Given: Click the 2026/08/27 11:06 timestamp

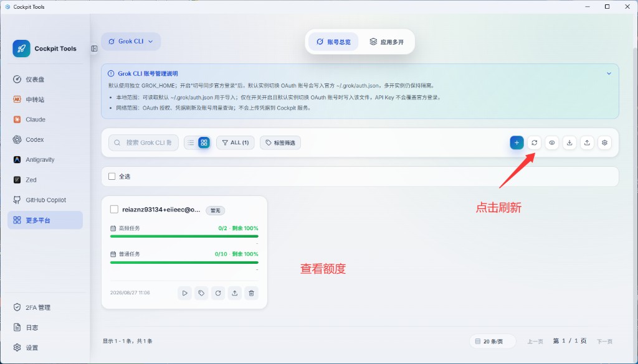Looking at the screenshot, I should pyautogui.click(x=130, y=292).
